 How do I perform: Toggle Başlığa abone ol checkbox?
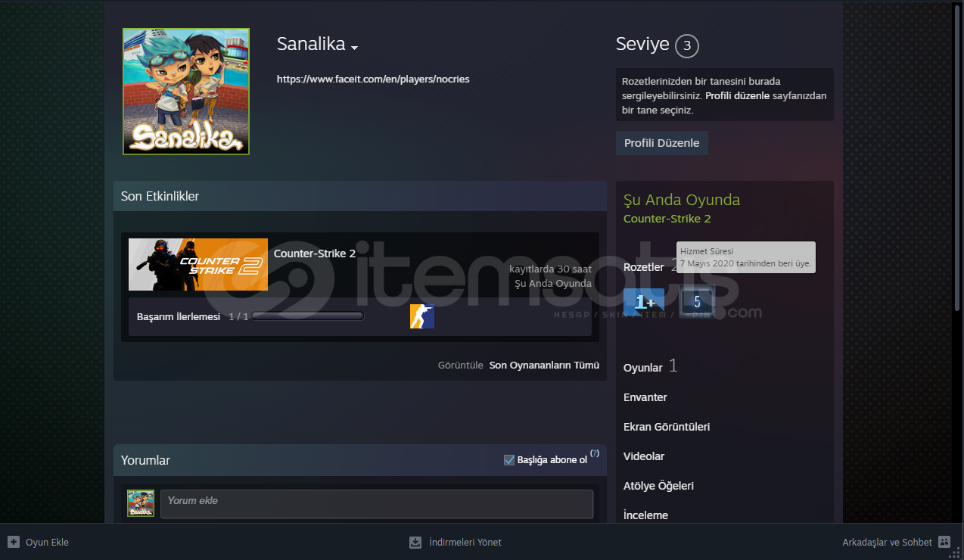click(x=509, y=460)
